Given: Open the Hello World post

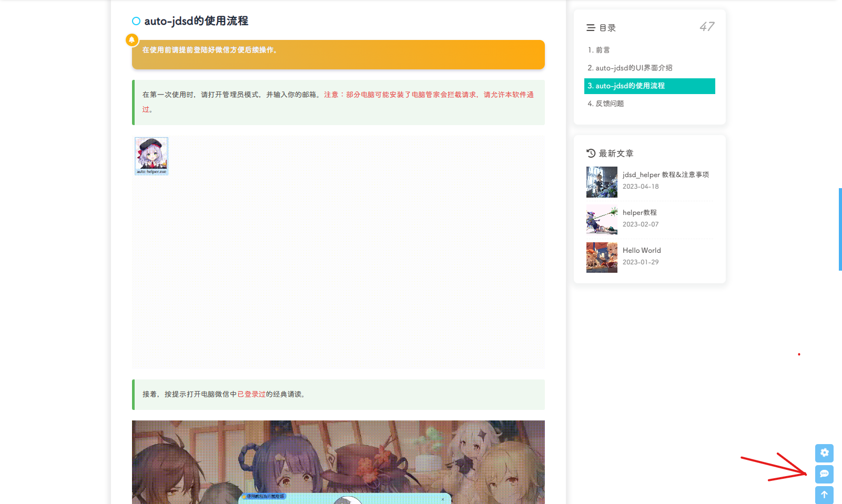Looking at the screenshot, I should pyautogui.click(x=642, y=250).
